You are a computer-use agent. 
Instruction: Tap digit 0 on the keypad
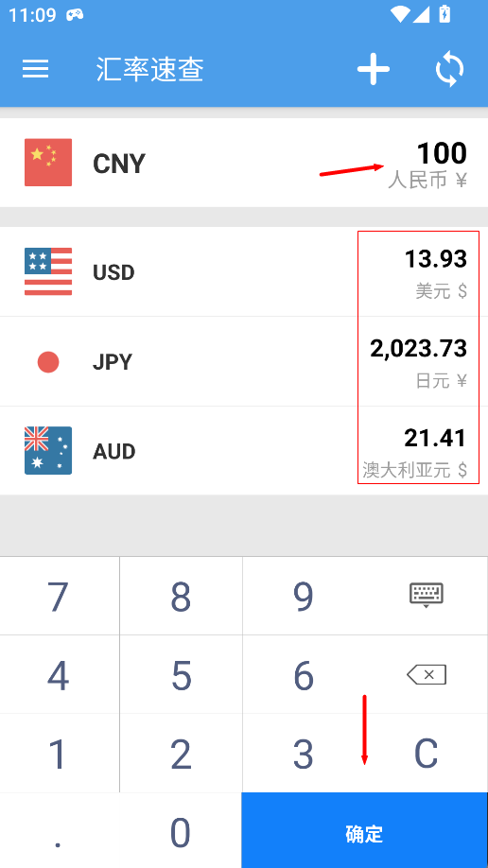point(182,831)
